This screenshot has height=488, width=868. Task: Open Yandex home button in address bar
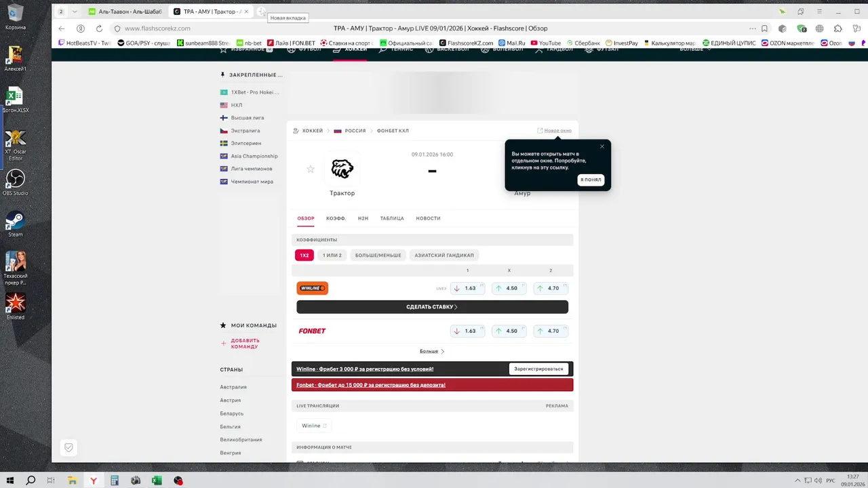click(x=80, y=28)
